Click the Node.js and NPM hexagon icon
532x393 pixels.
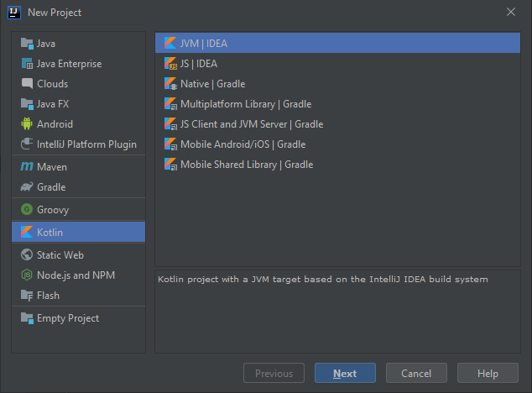(27, 275)
